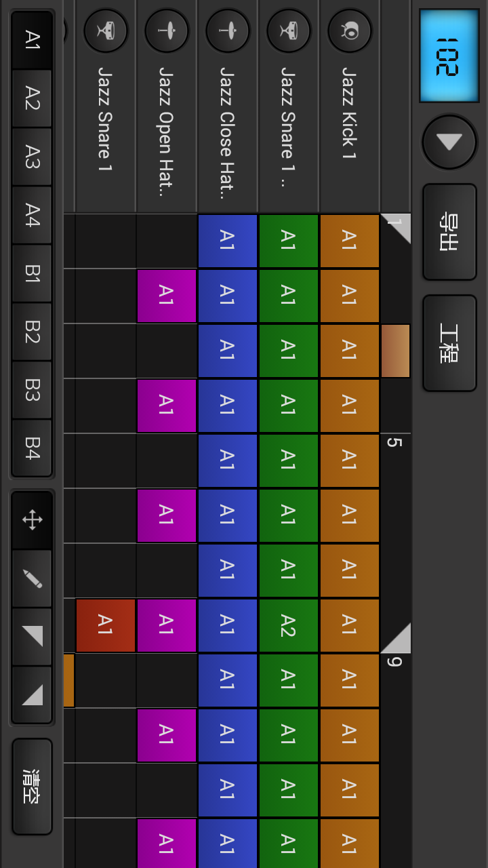Toggle an A1 note in the Jazz Kick 1 column

349,241
